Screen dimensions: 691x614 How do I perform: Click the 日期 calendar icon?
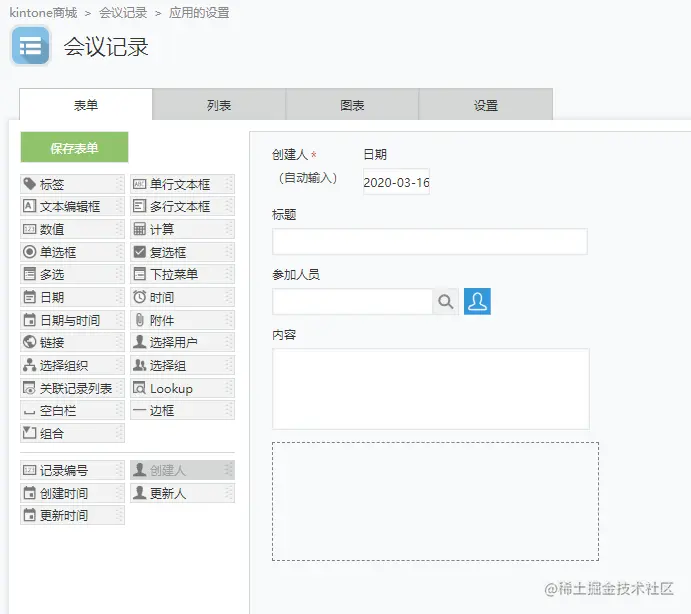30,297
